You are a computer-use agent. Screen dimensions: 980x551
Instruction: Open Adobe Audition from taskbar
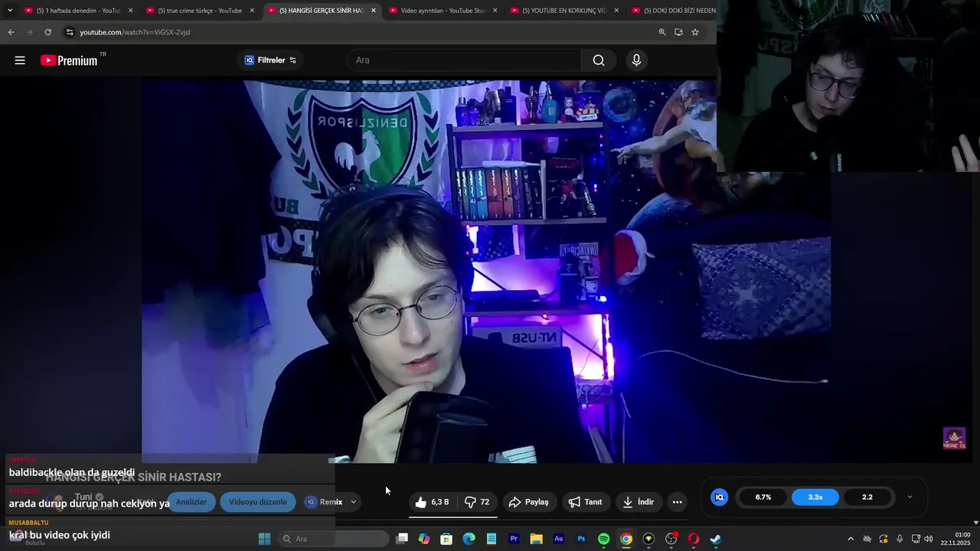click(x=559, y=539)
